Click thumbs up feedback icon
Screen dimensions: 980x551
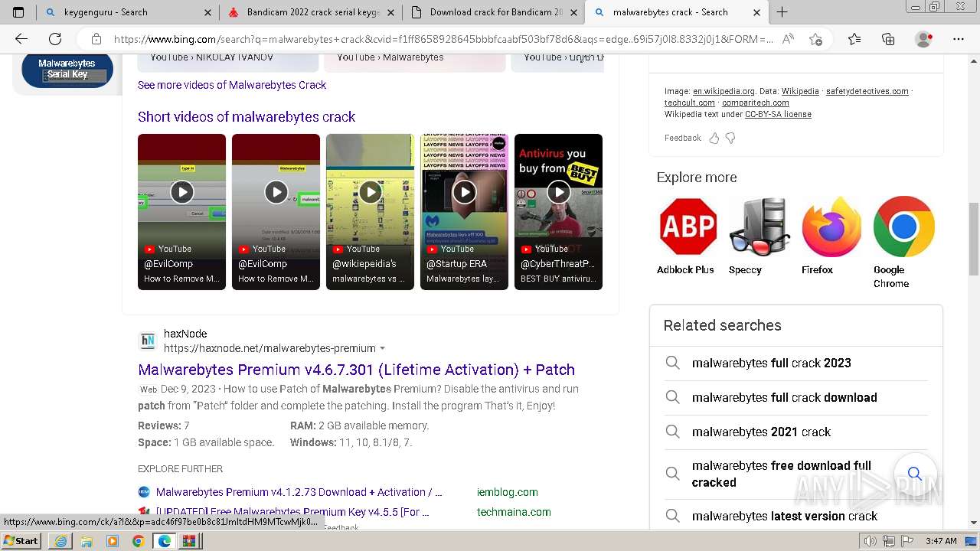click(x=714, y=138)
